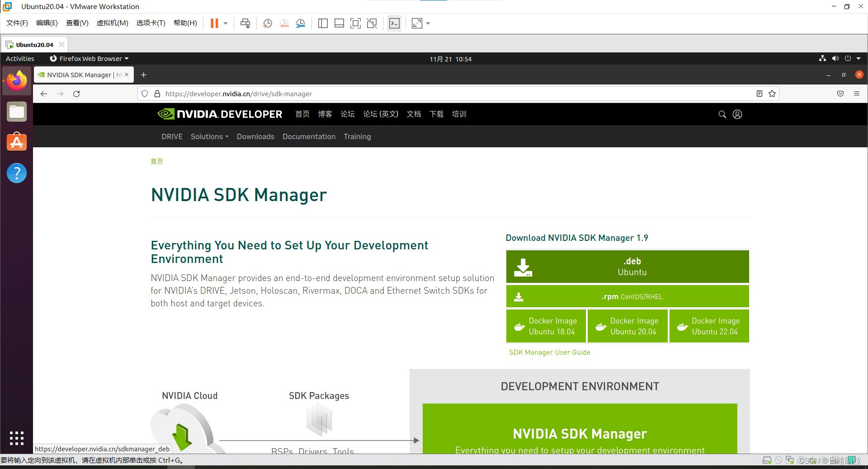Open Downloads in the sub navigation
Image resolution: width=868 pixels, height=469 pixels.
[255, 136]
